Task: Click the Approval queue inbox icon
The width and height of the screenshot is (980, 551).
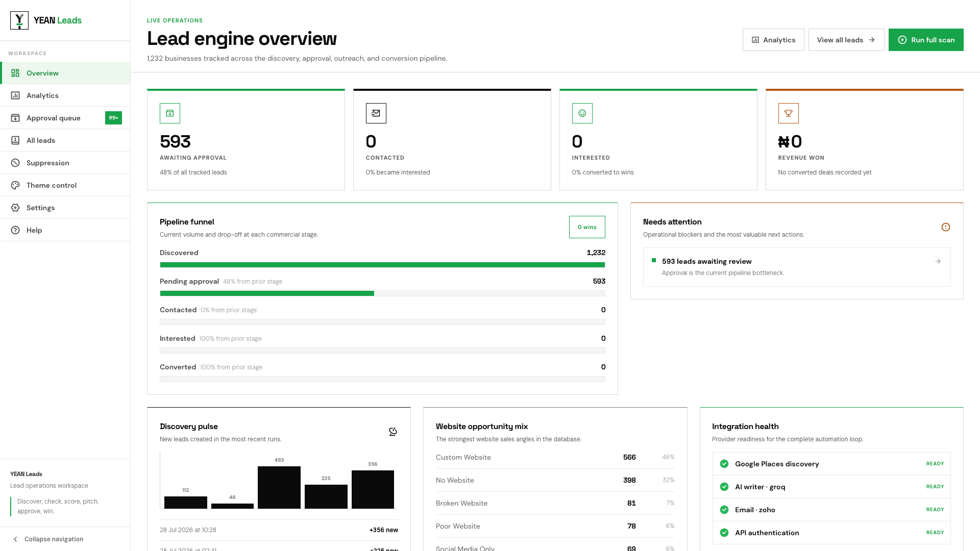Action: 15,118
